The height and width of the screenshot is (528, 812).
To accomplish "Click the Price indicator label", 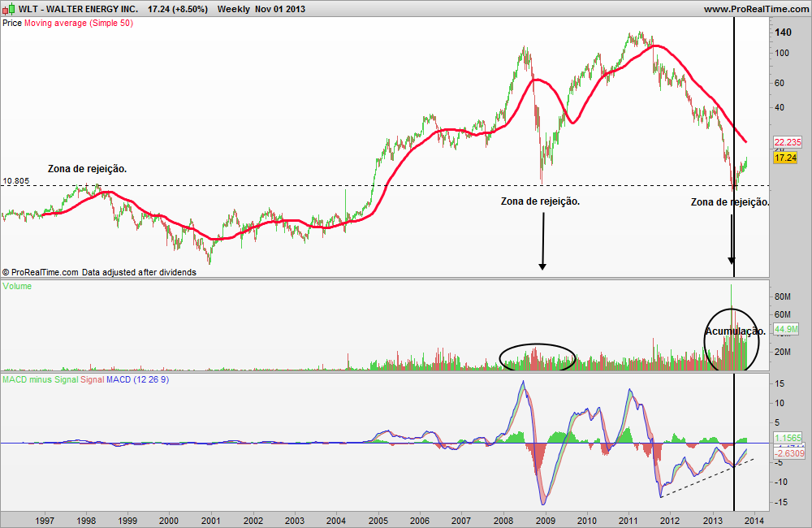I will (x=12, y=23).
